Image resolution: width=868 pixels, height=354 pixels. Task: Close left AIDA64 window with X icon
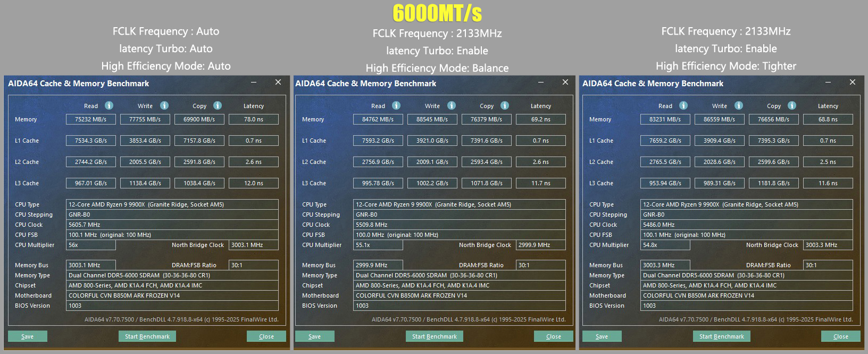point(278,82)
